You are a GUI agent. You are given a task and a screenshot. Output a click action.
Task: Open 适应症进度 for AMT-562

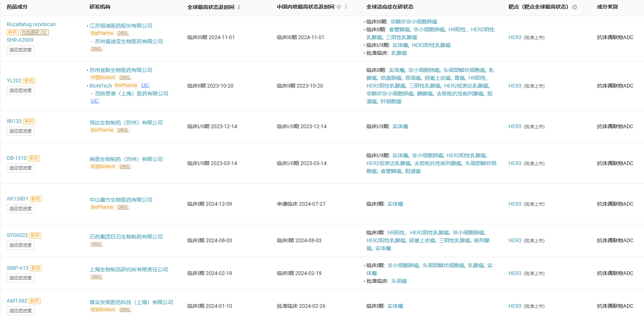[x=21, y=311]
